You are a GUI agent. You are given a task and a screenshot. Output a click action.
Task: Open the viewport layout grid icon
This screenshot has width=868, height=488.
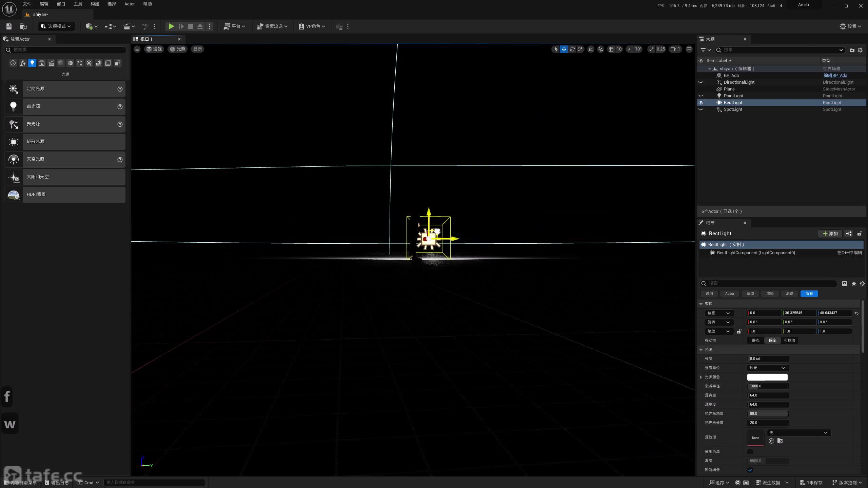click(x=689, y=49)
